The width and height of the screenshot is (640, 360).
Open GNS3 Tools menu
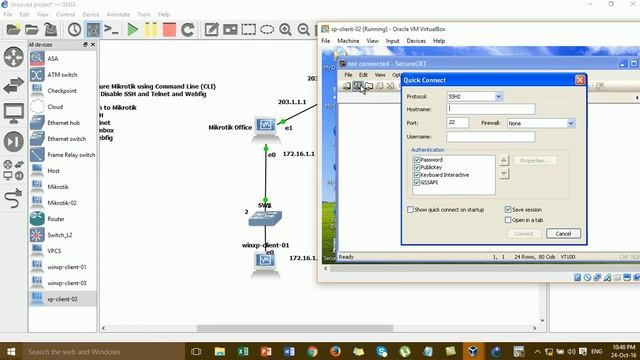[144, 14]
